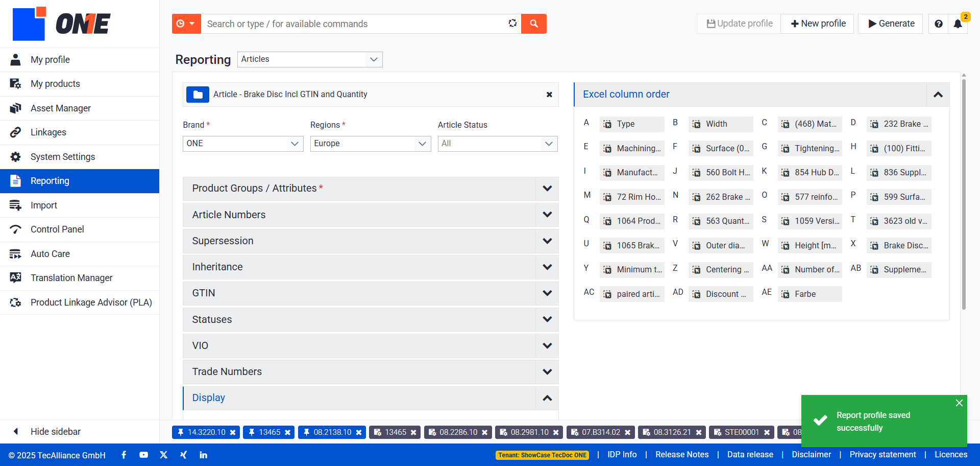Expand the Article Numbers section
The width and height of the screenshot is (980, 466).
point(371,215)
